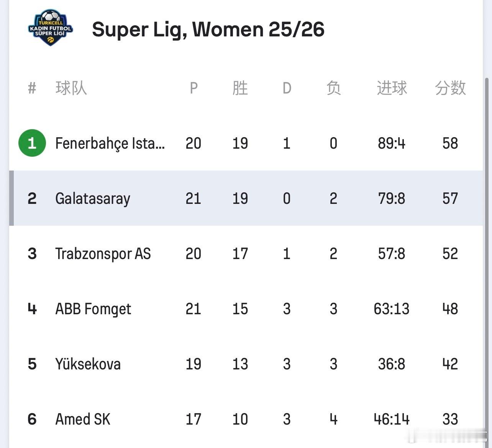Click the Super Lig, Women 25/26 title
The image size is (492, 448).
point(208,30)
